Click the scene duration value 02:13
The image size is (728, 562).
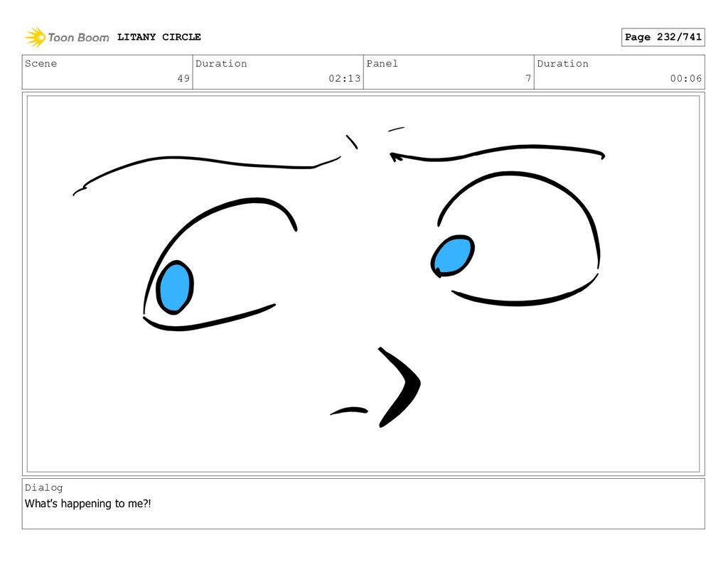click(345, 78)
